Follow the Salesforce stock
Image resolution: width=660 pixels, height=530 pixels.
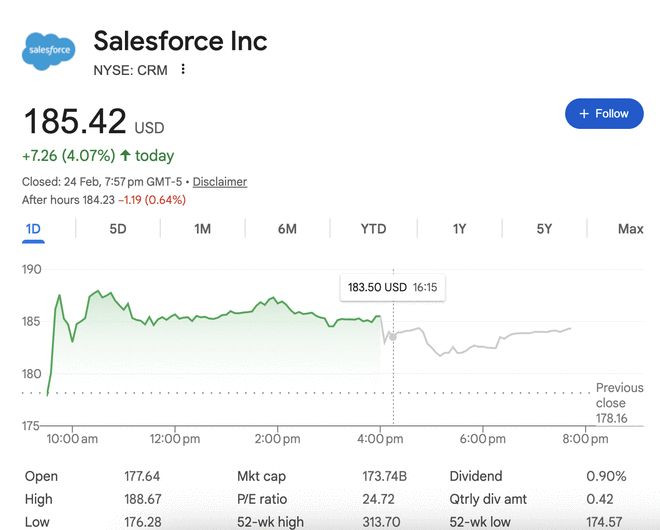point(603,113)
